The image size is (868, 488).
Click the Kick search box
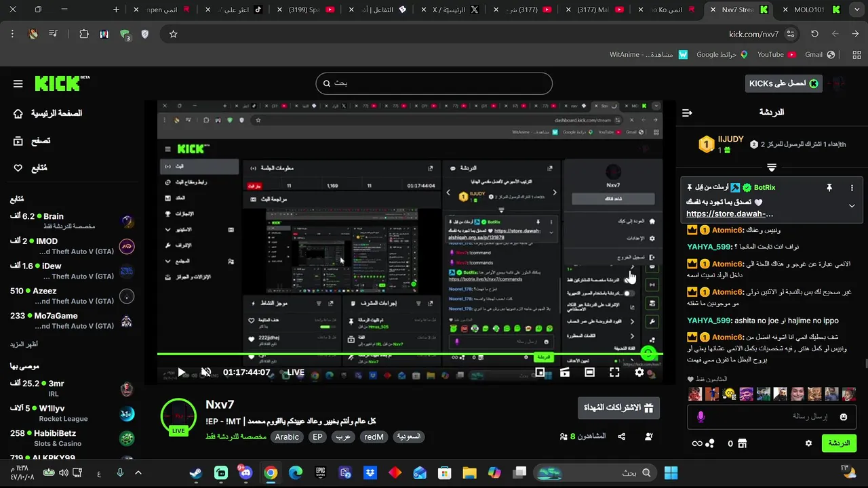[434, 83]
